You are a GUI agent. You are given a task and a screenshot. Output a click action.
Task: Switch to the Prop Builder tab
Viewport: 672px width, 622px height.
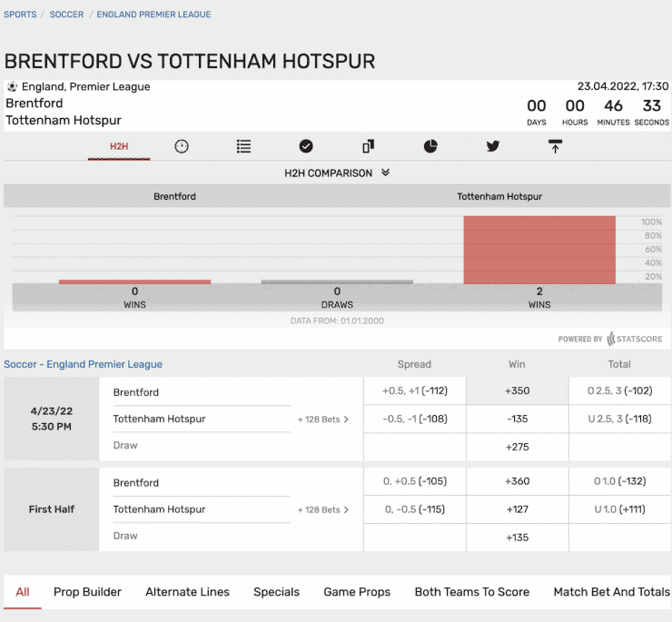coord(87,592)
